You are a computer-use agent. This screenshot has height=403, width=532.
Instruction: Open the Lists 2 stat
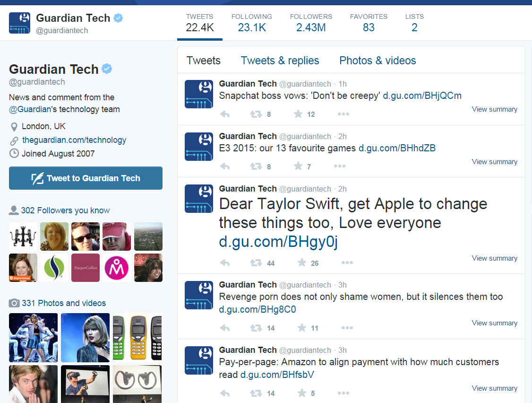click(414, 23)
